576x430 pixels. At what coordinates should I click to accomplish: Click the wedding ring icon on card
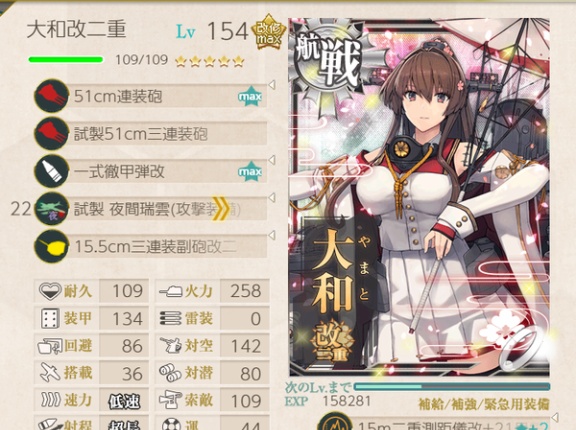coord(521,348)
